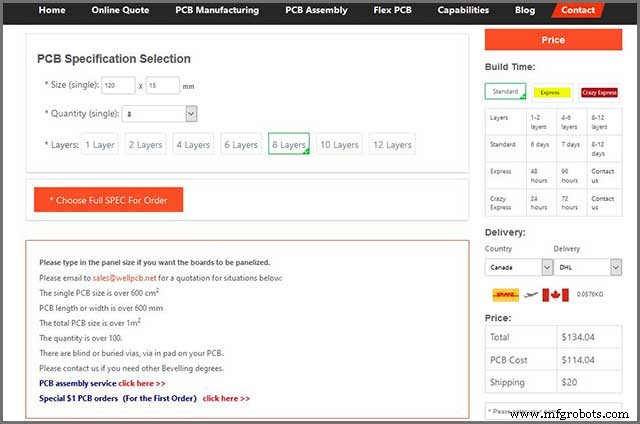Select the yellow Express build time
The image size is (640, 424).
click(x=550, y=92)
